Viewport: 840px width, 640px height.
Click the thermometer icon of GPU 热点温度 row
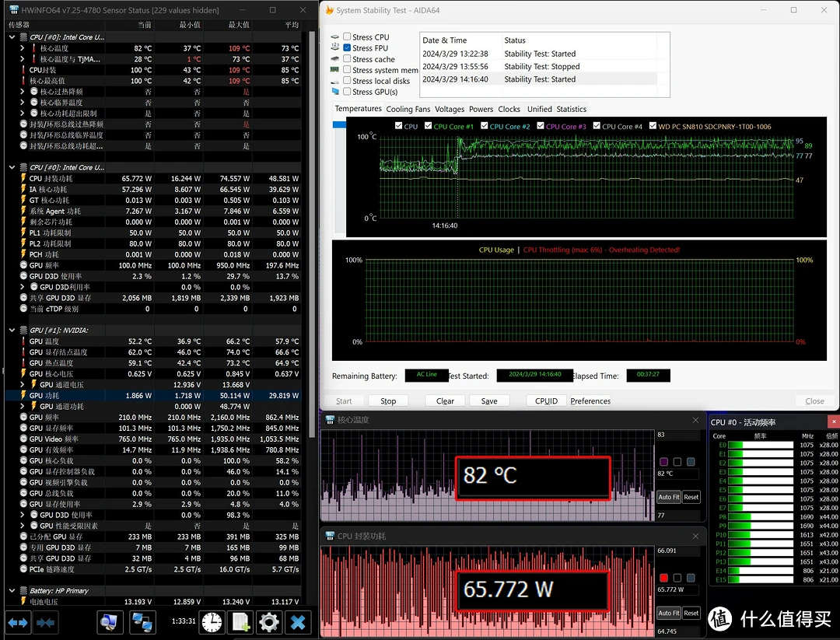23,363
